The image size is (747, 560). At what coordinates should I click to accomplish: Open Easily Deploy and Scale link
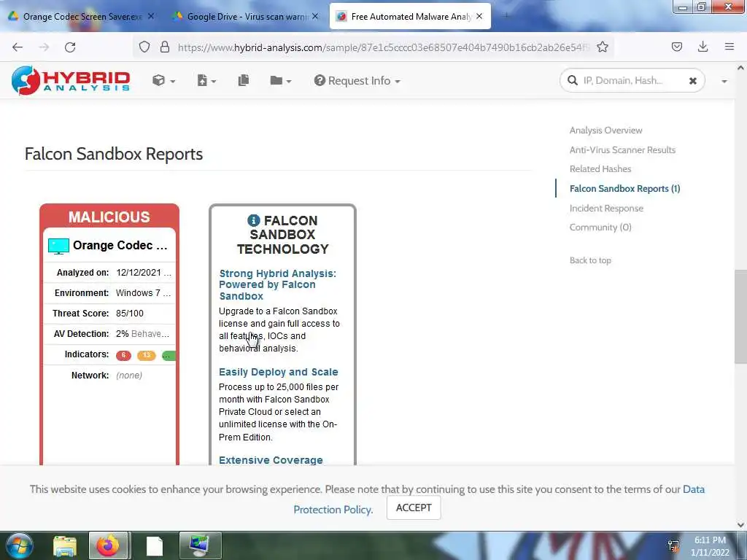[x=278, y=372]
